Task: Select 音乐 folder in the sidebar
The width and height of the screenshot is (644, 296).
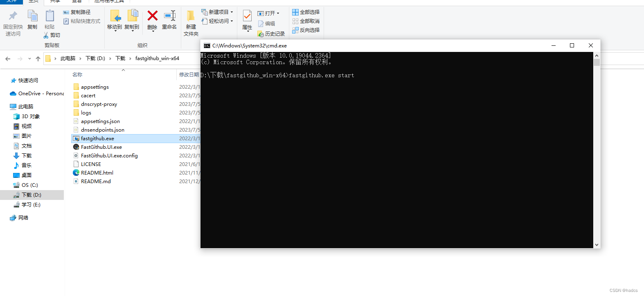Action: coord(23,166)
